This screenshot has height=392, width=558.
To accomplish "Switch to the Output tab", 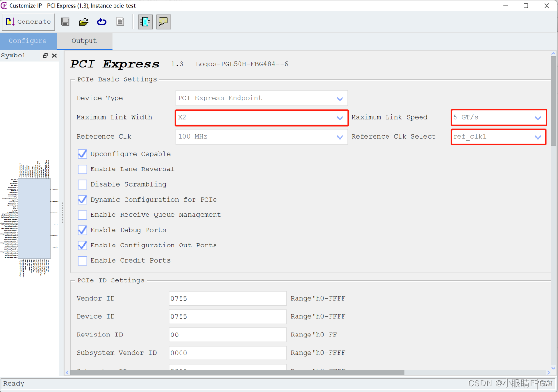I will 84,41.
